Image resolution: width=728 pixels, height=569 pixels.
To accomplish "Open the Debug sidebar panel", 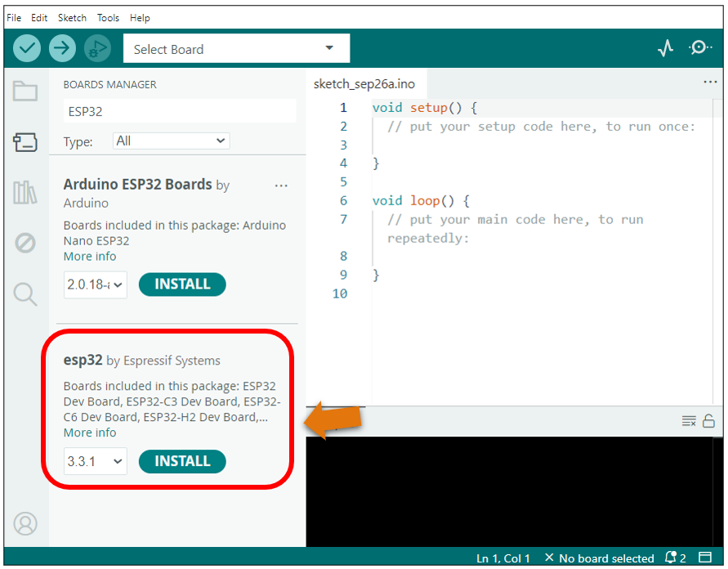I will click(x=25, y=243).
